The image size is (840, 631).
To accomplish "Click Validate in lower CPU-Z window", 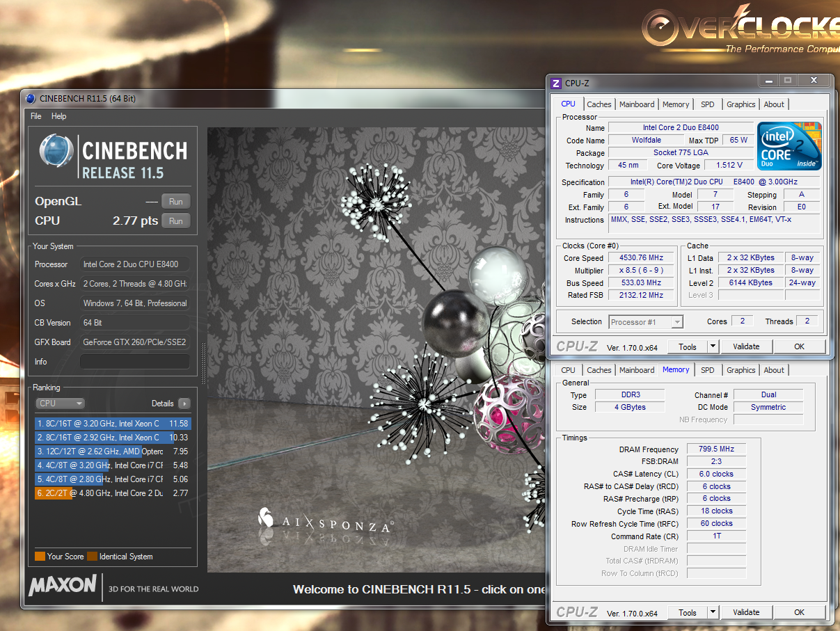I will tap(746, 612).
